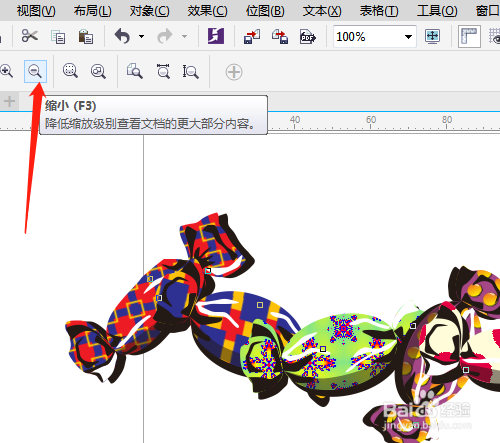Screen dimensions: 500x443
Task: Toggle the show rulers icon
Action: [x=469, y=36]
